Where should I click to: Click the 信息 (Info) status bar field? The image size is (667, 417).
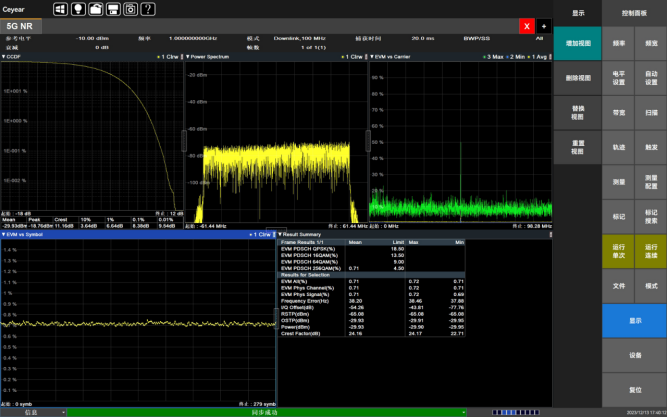click(x=31, y=412)
